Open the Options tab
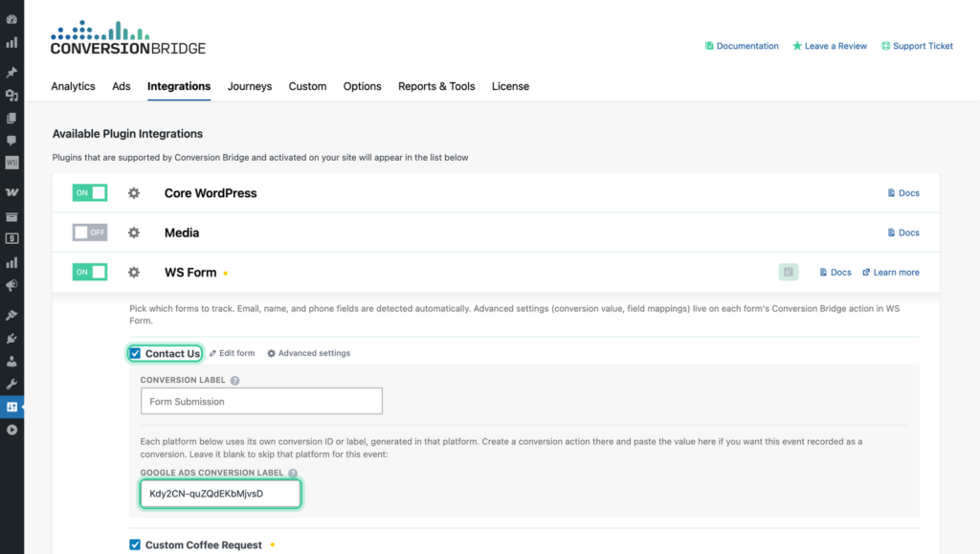This screenshot has width=980, height=554. coord(362,86)
